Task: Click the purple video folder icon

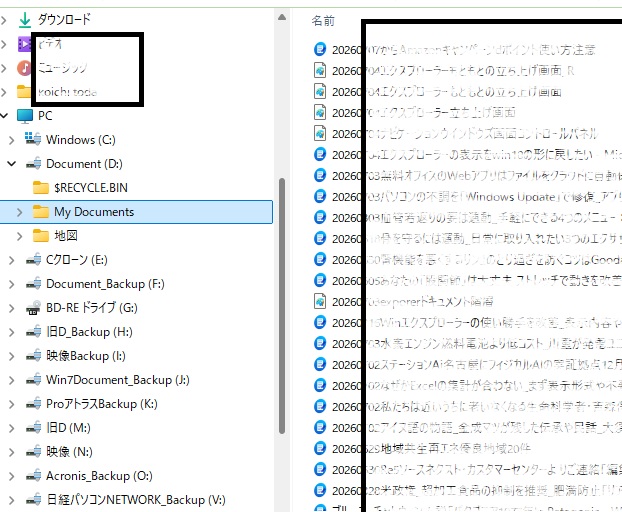Action: pyautogui.click(x=24, y=44)
